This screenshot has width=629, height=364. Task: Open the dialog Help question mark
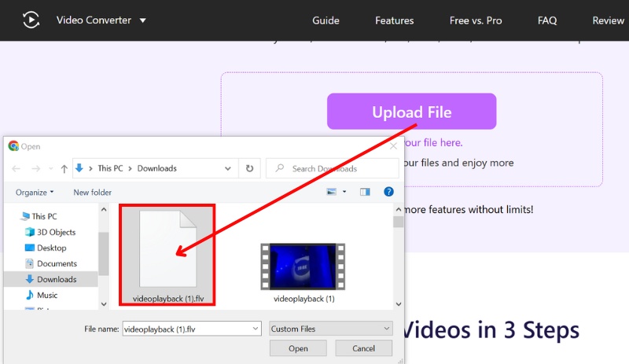click(388, 192)
